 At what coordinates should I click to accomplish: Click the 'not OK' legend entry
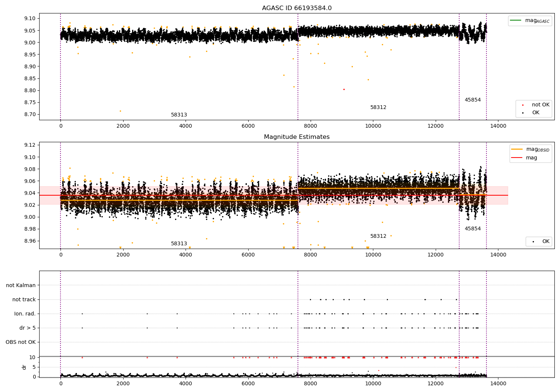pyautogui.click(x=536, y=105)
